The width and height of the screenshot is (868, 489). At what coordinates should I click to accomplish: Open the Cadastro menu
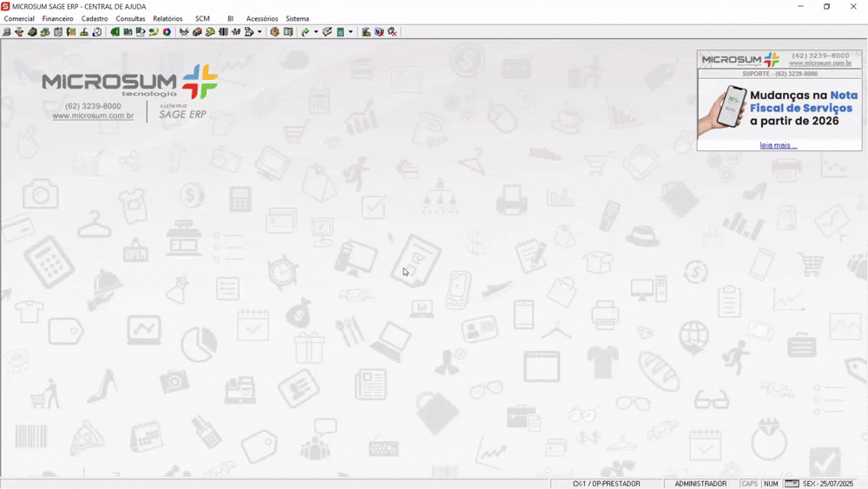click(x=95, y=18)
